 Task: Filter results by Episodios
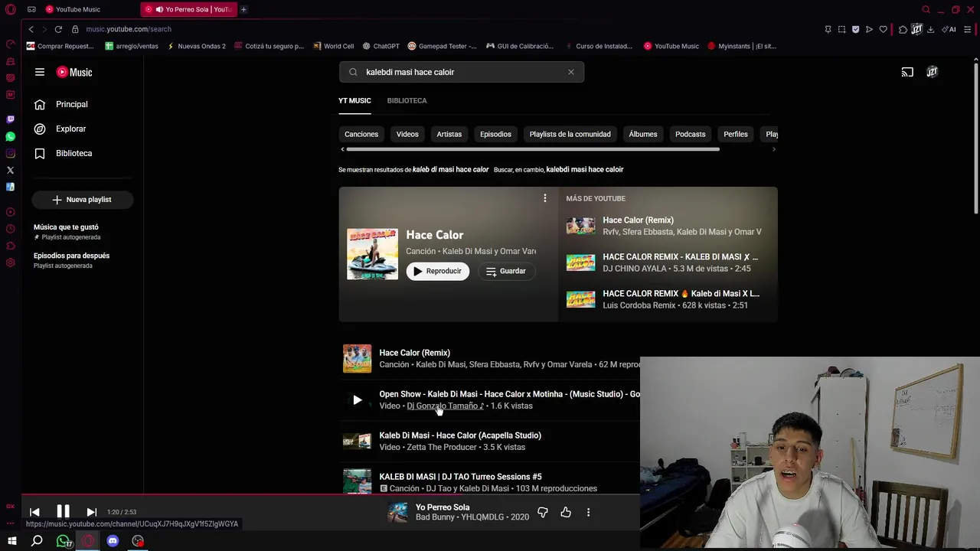tap(495, 134)
